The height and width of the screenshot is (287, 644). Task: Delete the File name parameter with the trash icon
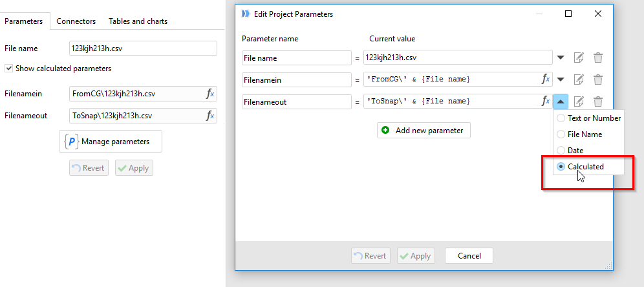(598, 58)
